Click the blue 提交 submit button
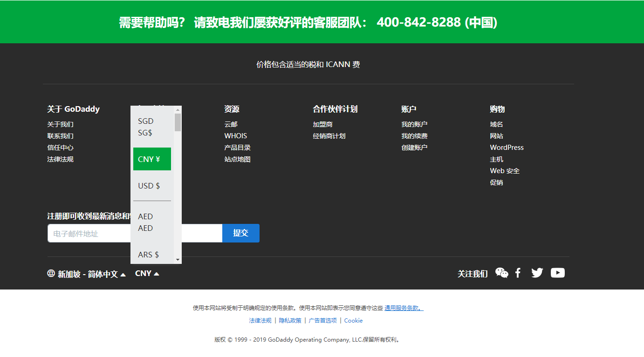 tap(240, 233)
